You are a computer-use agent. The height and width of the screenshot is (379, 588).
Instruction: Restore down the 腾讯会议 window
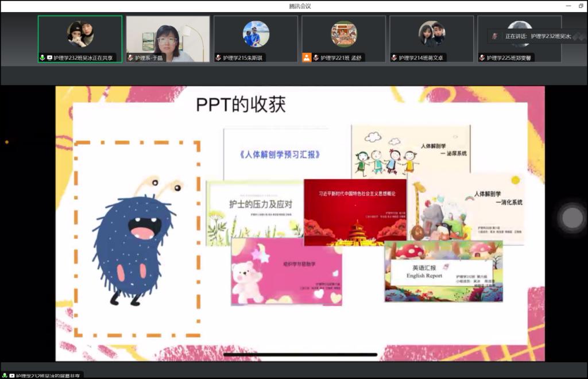tap(581, 6)
